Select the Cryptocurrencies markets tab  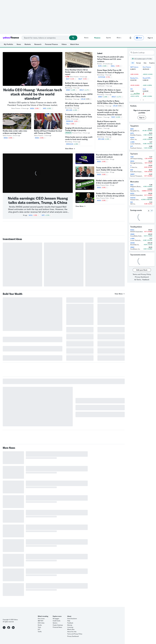[x=152, y=63]
